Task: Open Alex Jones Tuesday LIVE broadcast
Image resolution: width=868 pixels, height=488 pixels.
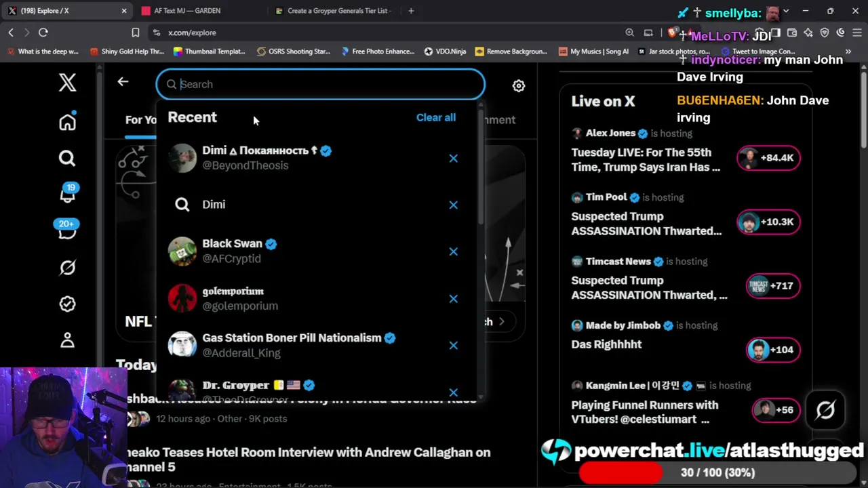Action: pos(686,152)
